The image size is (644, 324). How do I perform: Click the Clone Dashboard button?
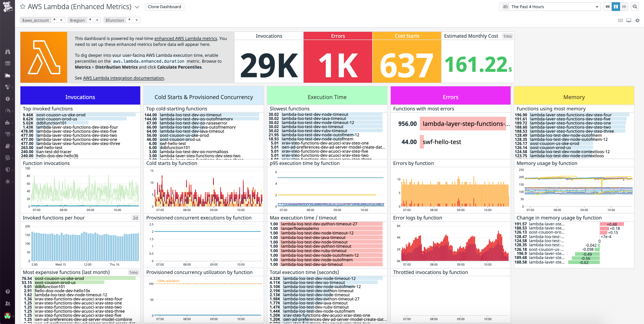point(165,7)
